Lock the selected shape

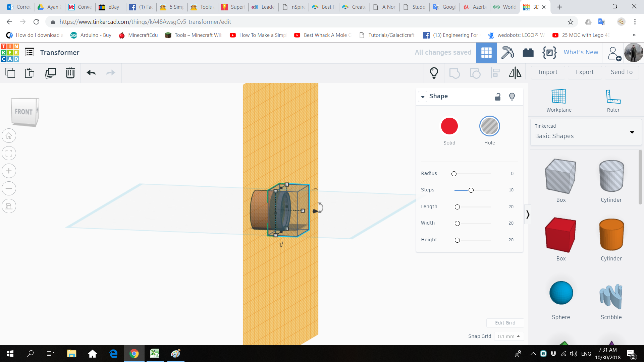(498, 97)
